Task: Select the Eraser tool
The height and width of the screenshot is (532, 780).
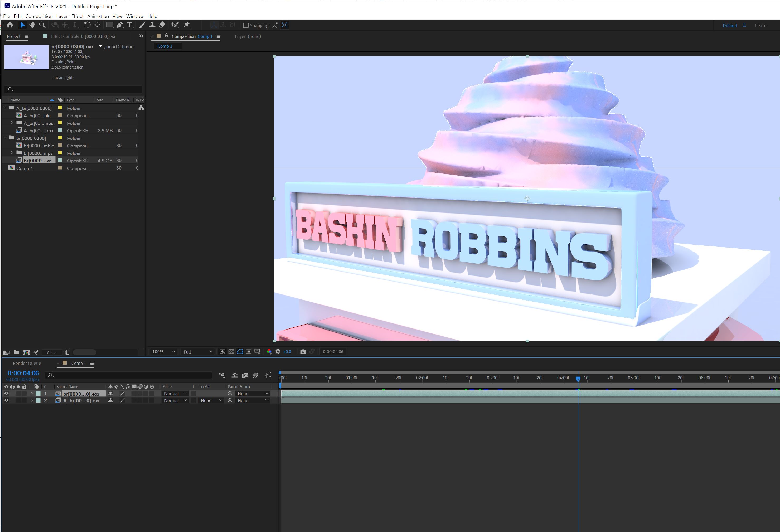Action: coord(162,25)
